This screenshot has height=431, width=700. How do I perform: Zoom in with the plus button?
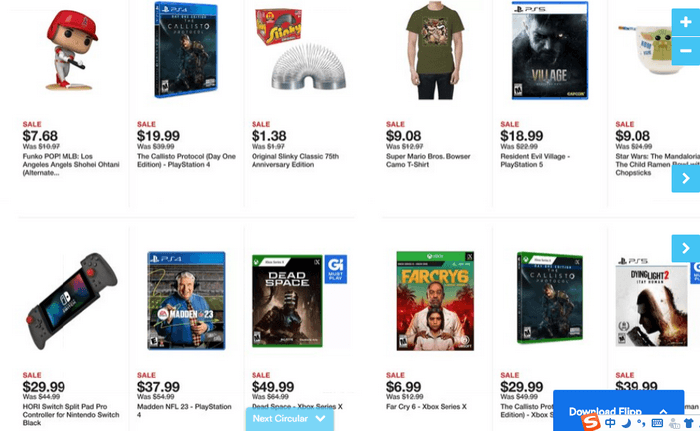(685, 21)
